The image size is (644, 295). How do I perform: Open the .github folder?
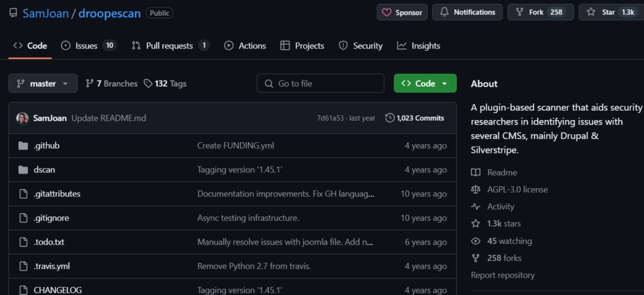click(x=47, y=145)
